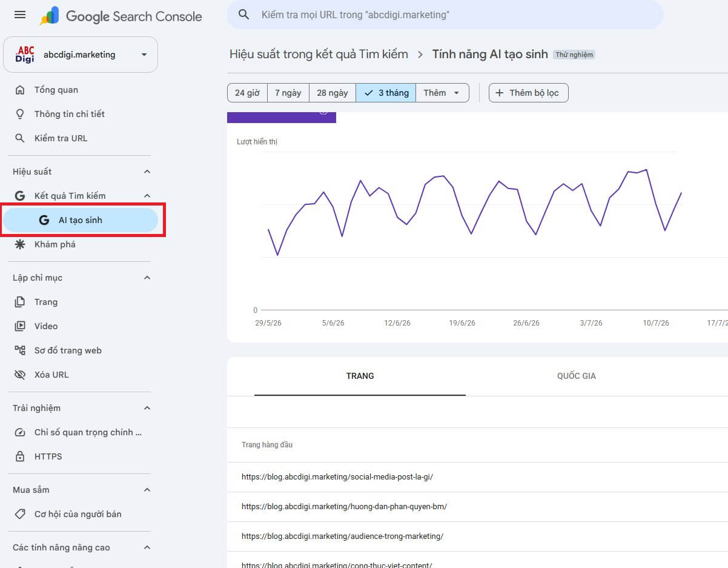Image resolution: width=728 pixels, height=568 pixels.
Task: Select the 3 tháng date range
Action: [386, 93]
